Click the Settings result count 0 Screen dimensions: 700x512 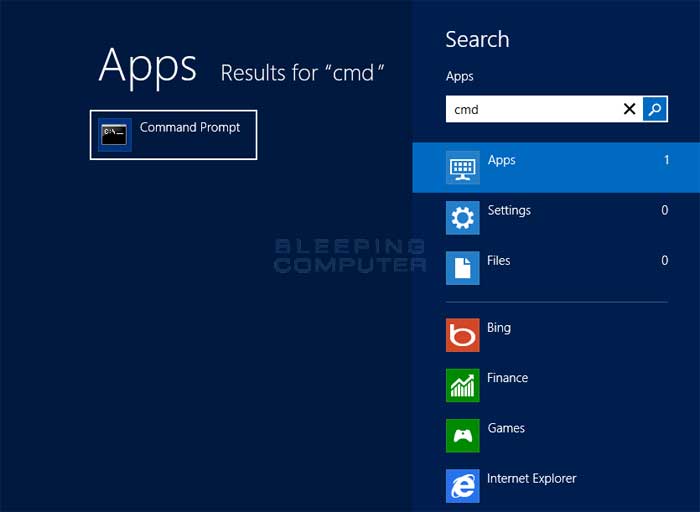[665, 210]
